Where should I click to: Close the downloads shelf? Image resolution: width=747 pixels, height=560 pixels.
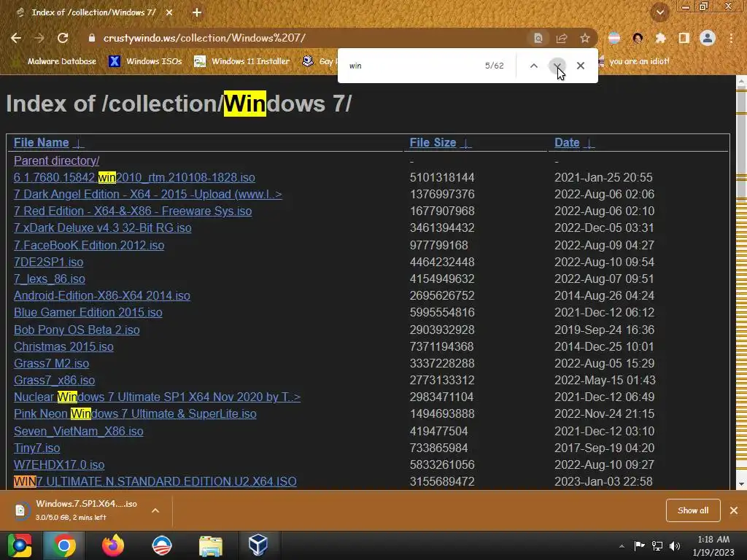tap(734, 510)
